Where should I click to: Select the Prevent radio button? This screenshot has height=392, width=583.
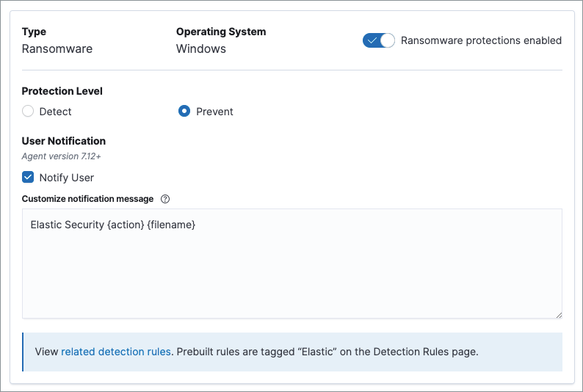(184, 112)
